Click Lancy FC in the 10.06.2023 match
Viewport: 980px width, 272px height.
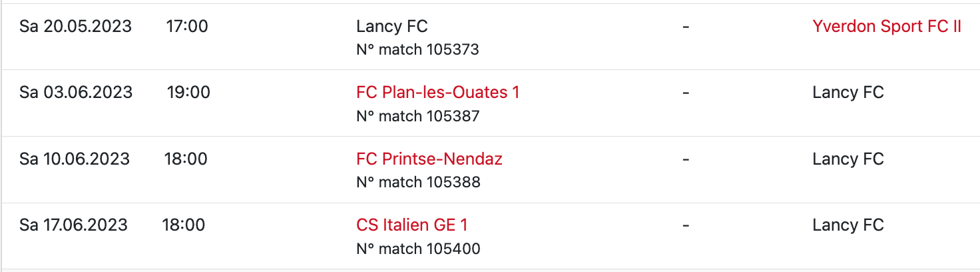[x=848, y=159]
